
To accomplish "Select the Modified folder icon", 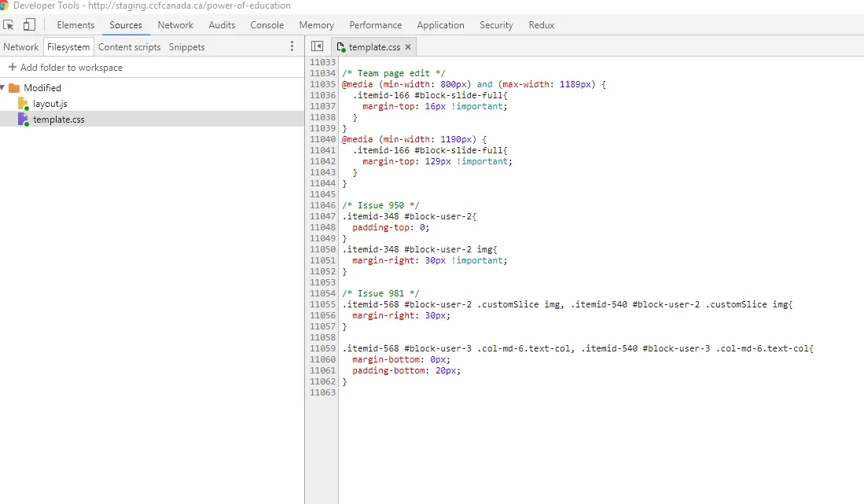I will 14,88.
